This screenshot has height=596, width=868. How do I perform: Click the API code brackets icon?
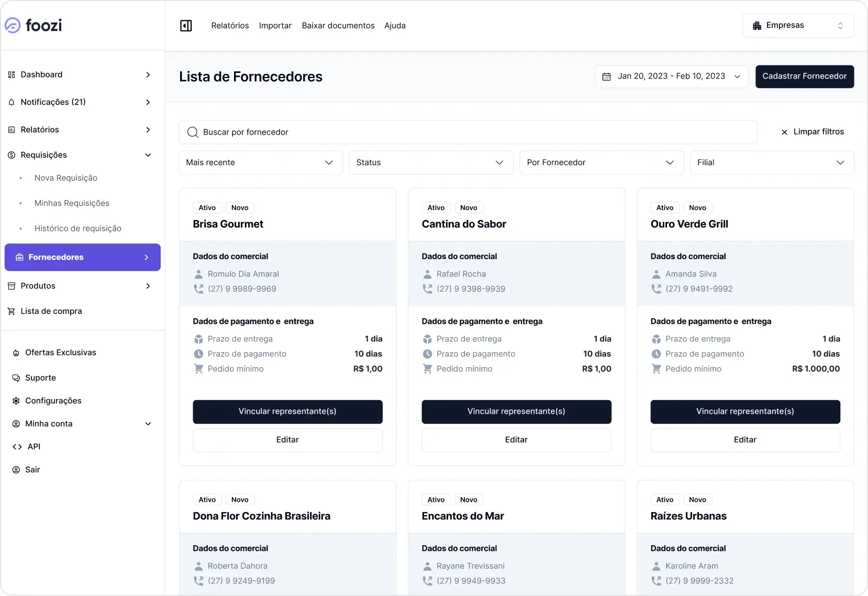pos(17,447)
